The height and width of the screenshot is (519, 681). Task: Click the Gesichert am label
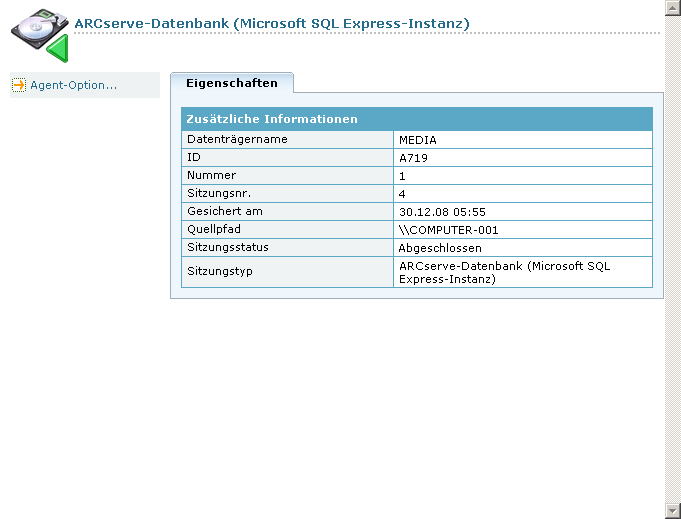[225, 211]
